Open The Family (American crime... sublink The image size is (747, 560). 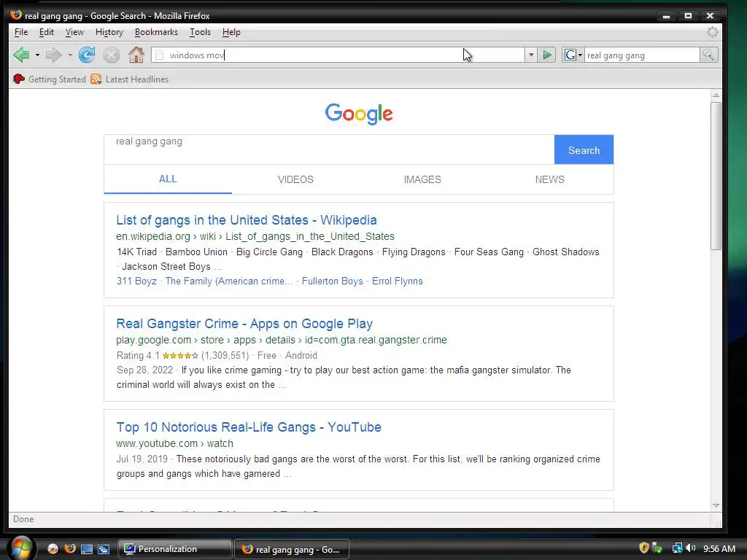coord(229,281)
